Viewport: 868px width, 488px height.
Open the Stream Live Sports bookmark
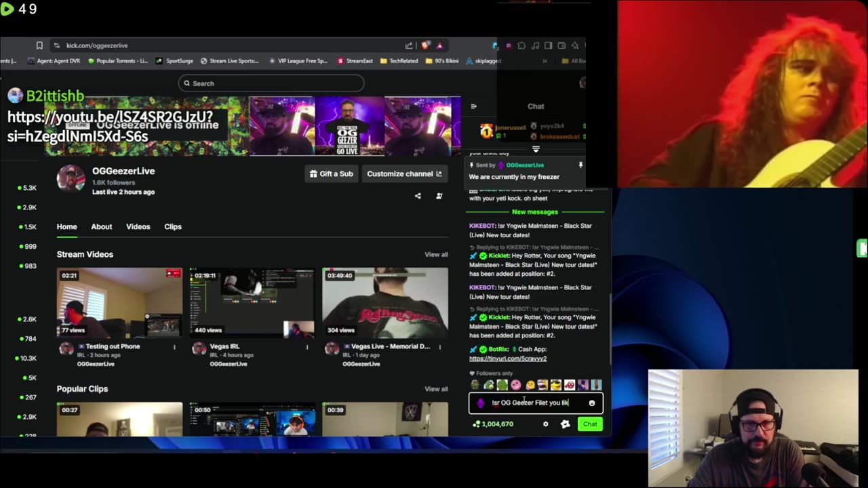[229, 61]
